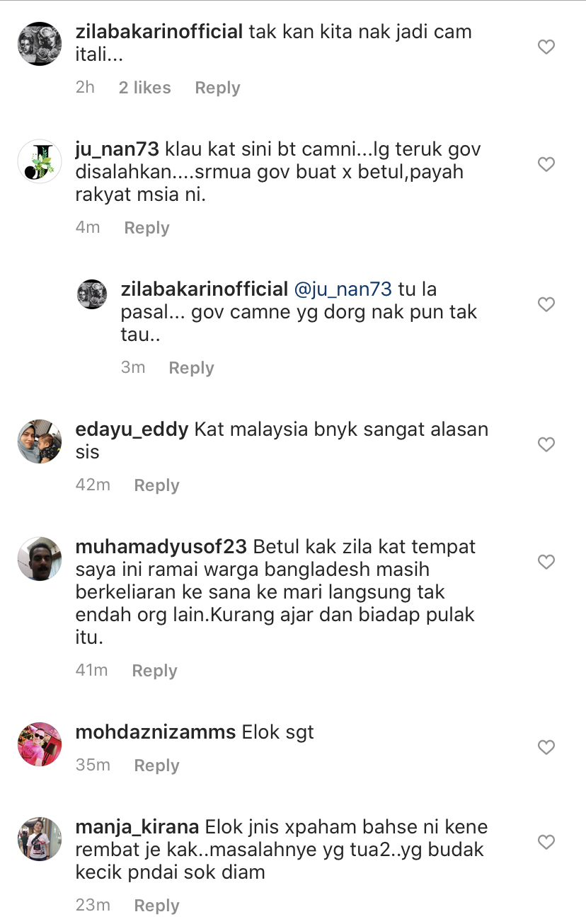
Task: Open the @ju_nan73 mention link
Action: pos(342,289)
